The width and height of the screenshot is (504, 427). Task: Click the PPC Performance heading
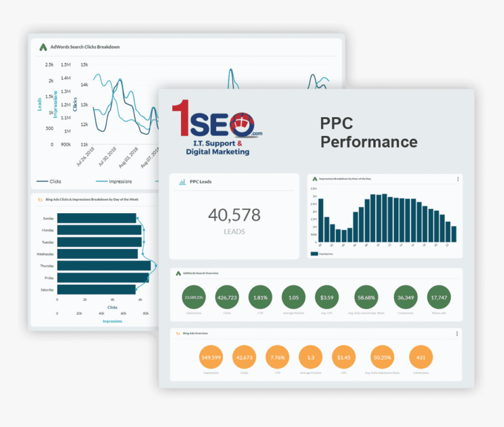369,132
